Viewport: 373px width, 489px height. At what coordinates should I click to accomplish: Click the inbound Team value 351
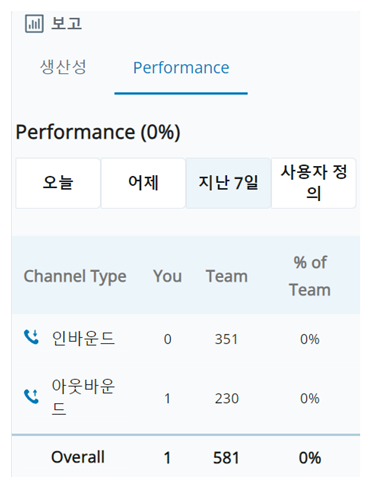[x=226, y=339]
